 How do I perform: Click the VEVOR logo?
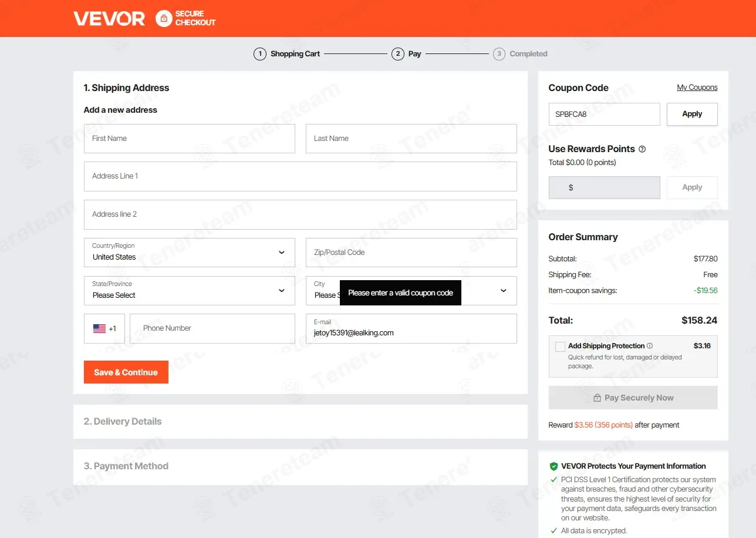109,18
